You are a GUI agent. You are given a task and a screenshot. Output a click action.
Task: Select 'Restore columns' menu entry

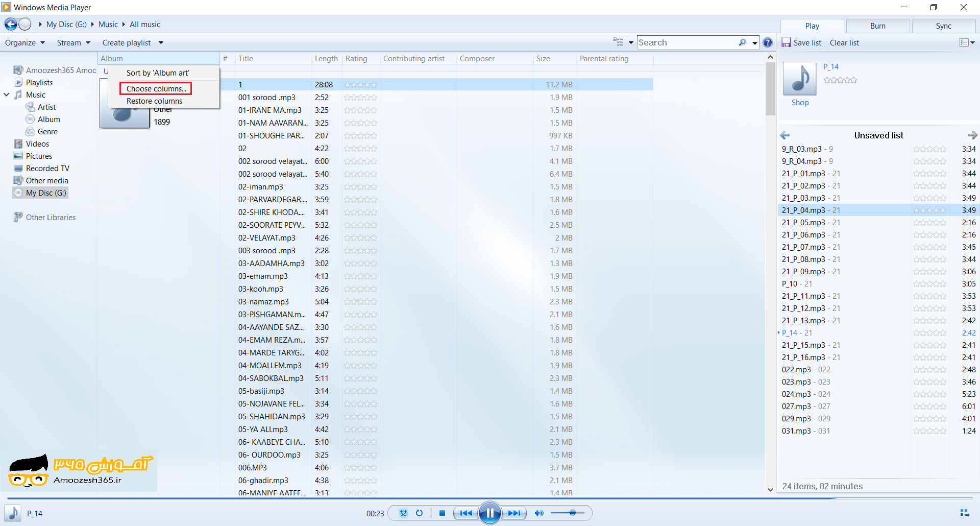(x=154, y=101)
